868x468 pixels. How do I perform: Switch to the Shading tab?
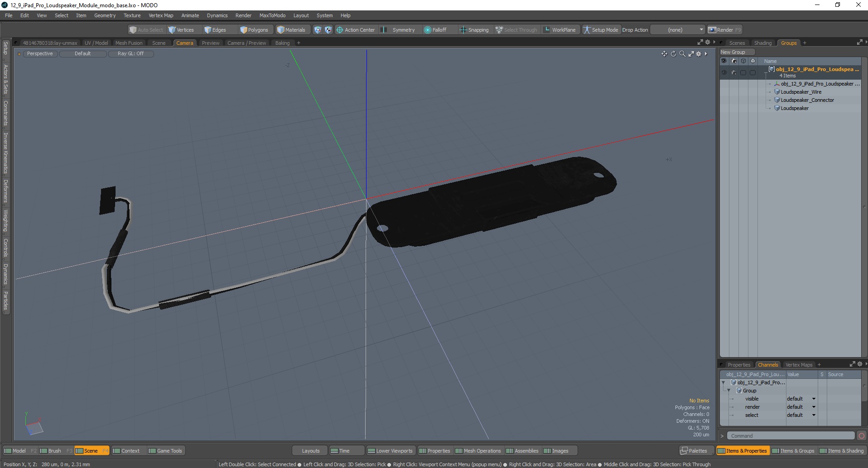763,43
